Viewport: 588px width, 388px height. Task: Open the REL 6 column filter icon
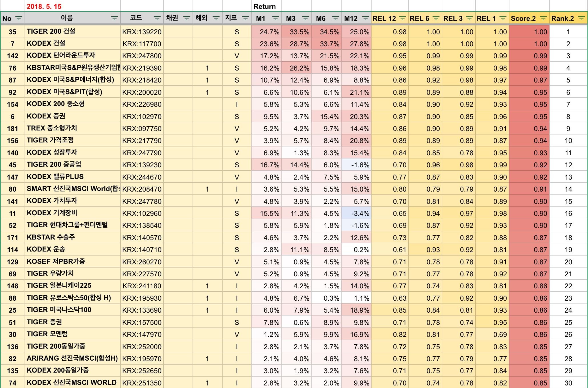436,18
